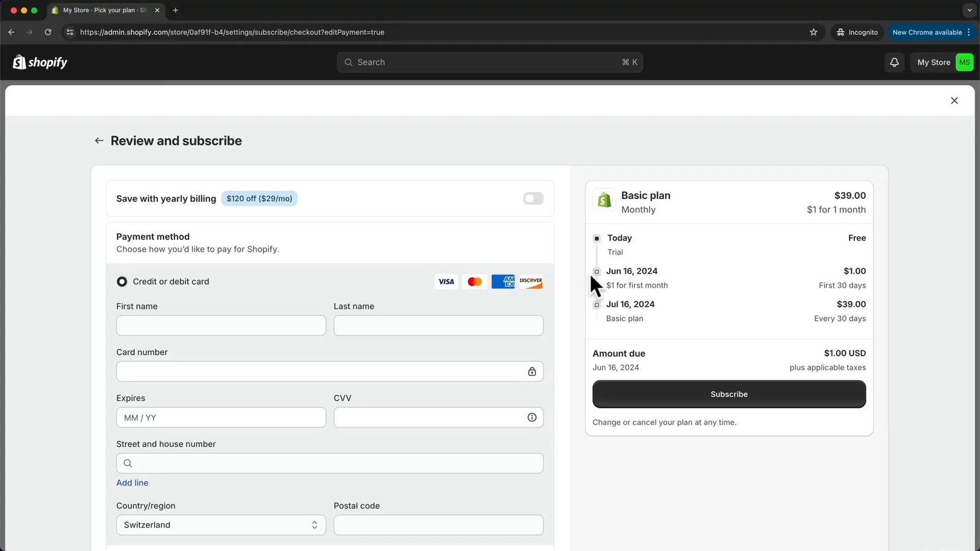Screen dimensions: 980x551
Task: Click the Shopify bag icon on Basic plan
Action: pos(605,200)
